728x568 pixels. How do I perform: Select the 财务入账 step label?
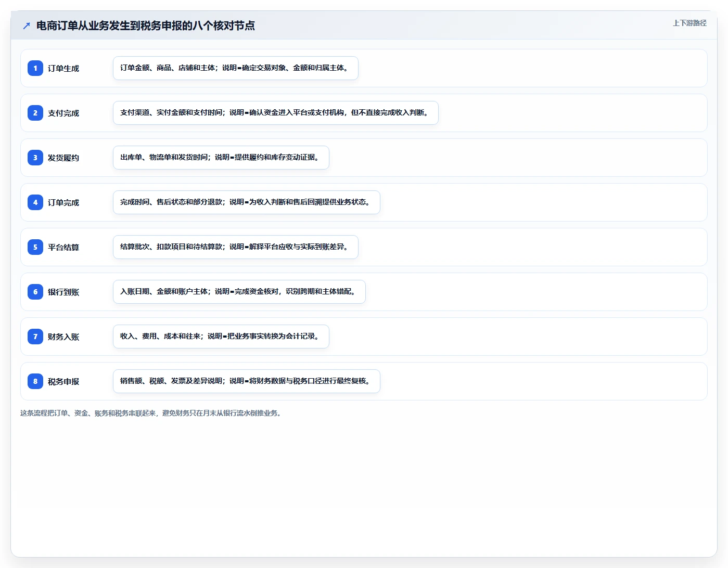click(63, 337)
